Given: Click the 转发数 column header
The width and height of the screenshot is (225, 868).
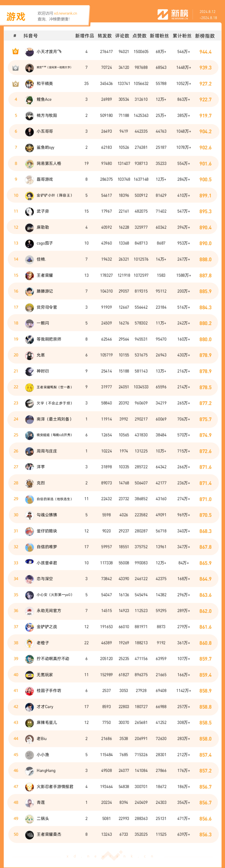Looking at the screenshot, I should [105, 36].
